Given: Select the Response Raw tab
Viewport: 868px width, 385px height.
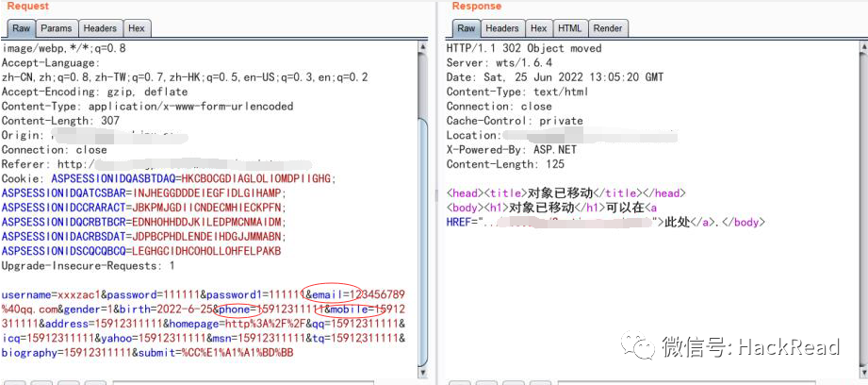Looking at the screenshot, I should click(x=466, y=28).
